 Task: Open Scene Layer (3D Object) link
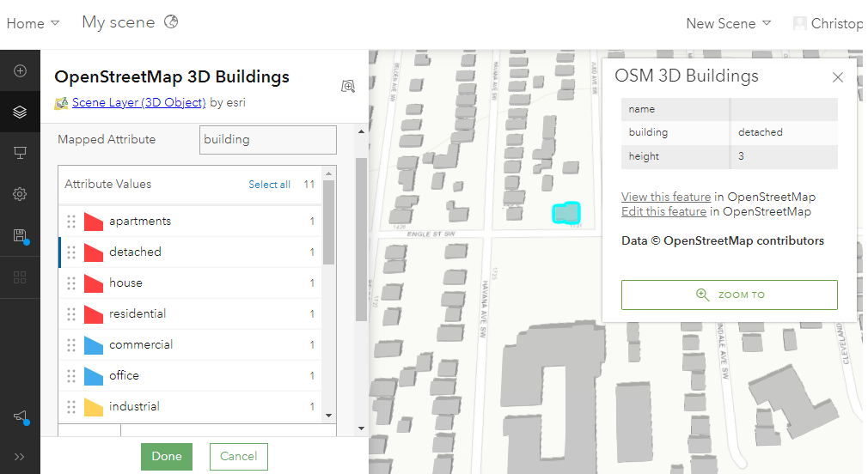click(x=139, y=102)
